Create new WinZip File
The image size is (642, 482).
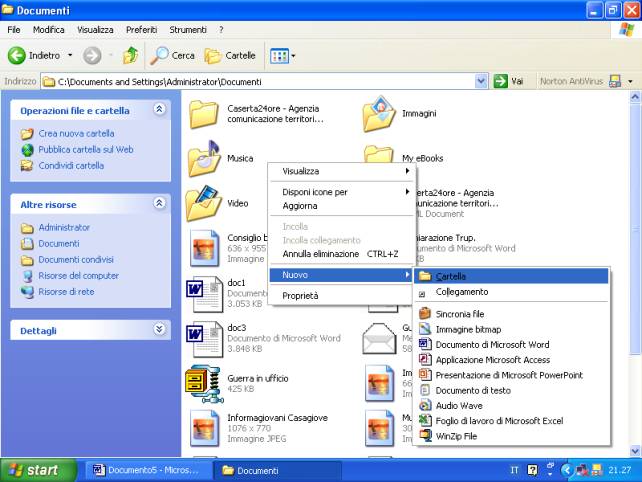pyautogui.click(x=511, y=436)
